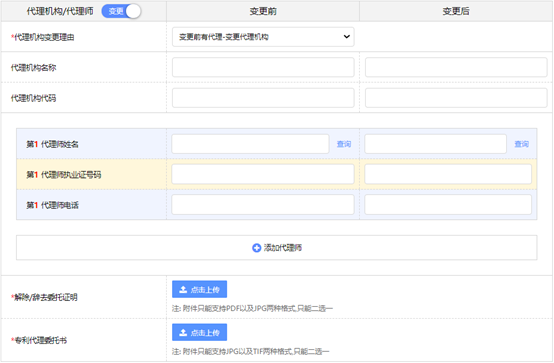This screenshot has height=363, width=554.
Task: Open the 代理机构变更理由 dropdown
Action: 263,37
